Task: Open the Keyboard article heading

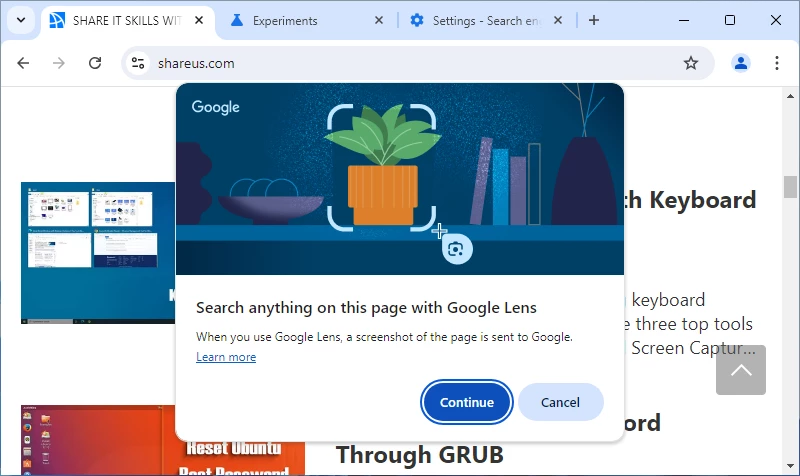Action: (x=690, y=200)
